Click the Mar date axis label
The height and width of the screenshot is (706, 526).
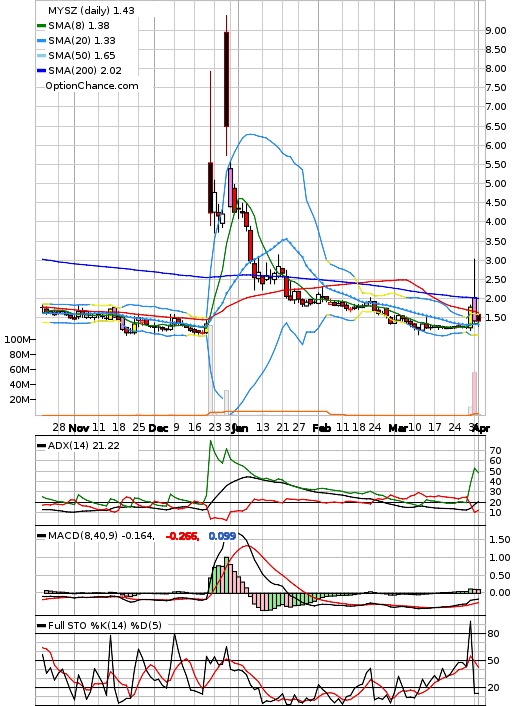click(398, 428)
